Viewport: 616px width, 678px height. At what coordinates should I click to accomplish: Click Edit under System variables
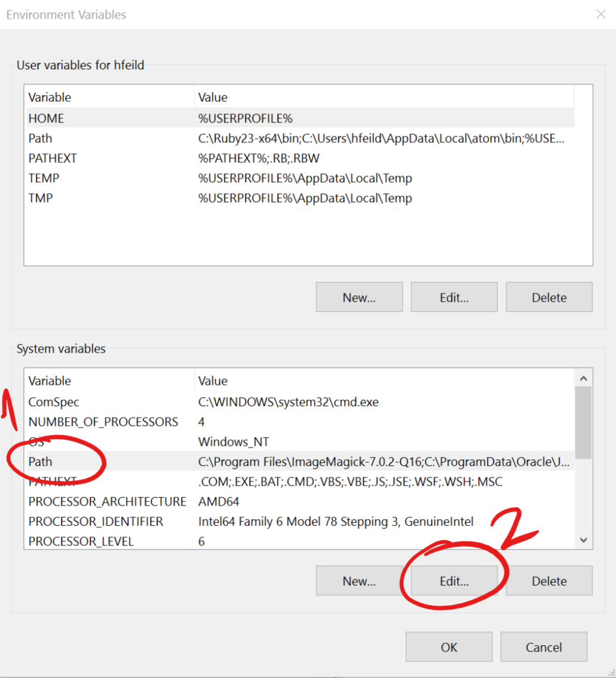click(x=454, y=581)
